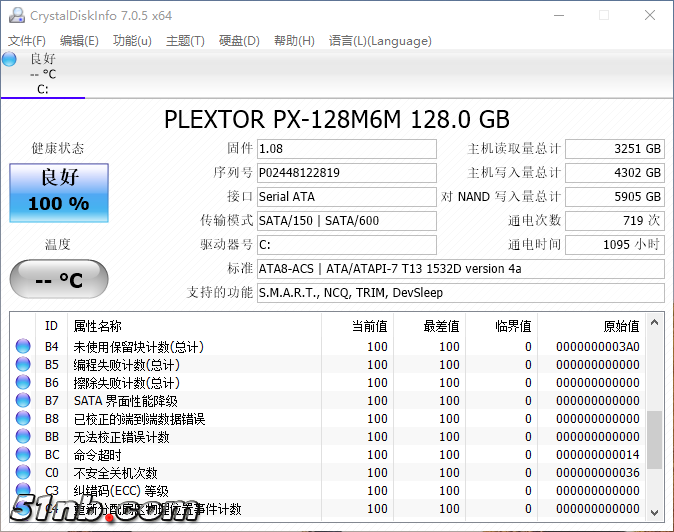This screenshot has height=532, width=674.
Task: Select row 无法校正错误计数
Action: [328, 437]
